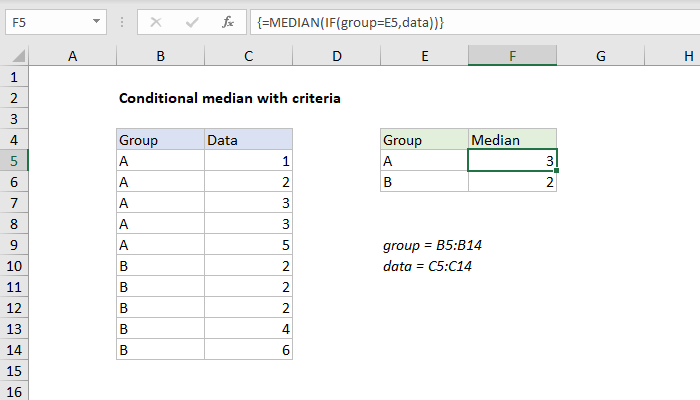The width and height of the screenshot is (700, 400).
Task: Select row 14 header
Action: click(14, 350)
